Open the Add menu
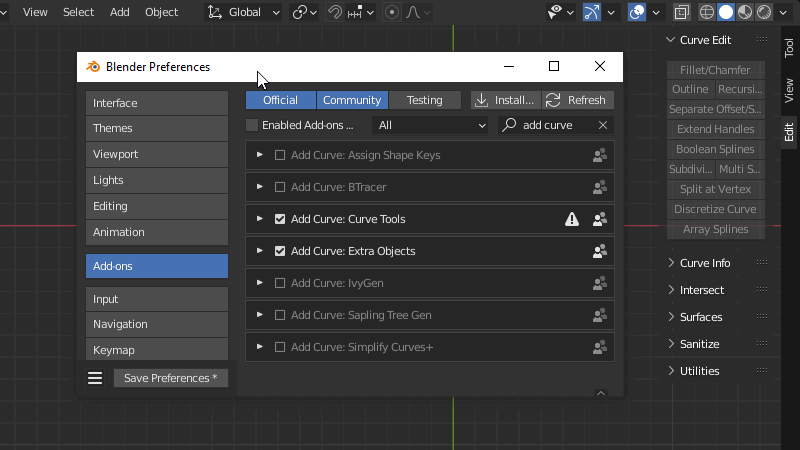This screenshot has height=450, width=800. [x=119, y=12]
